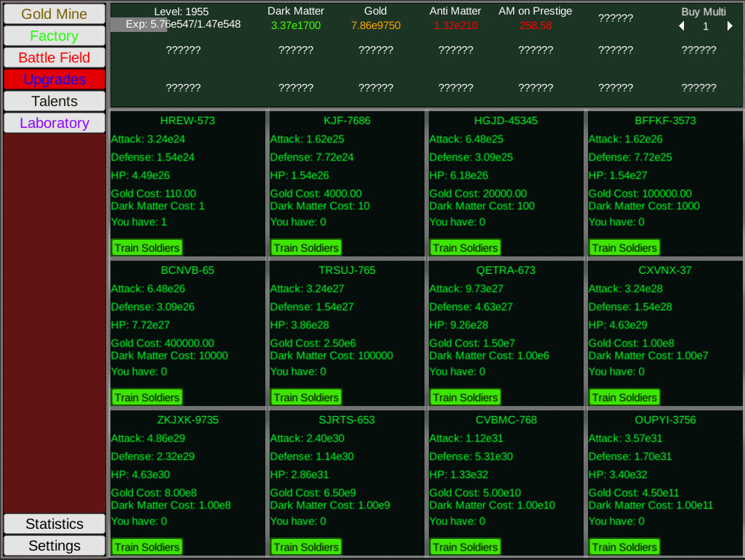Viewport: 745px width, 560px height.
Task: Go to the Battle Field tab
Action: (x=55, y=57)
